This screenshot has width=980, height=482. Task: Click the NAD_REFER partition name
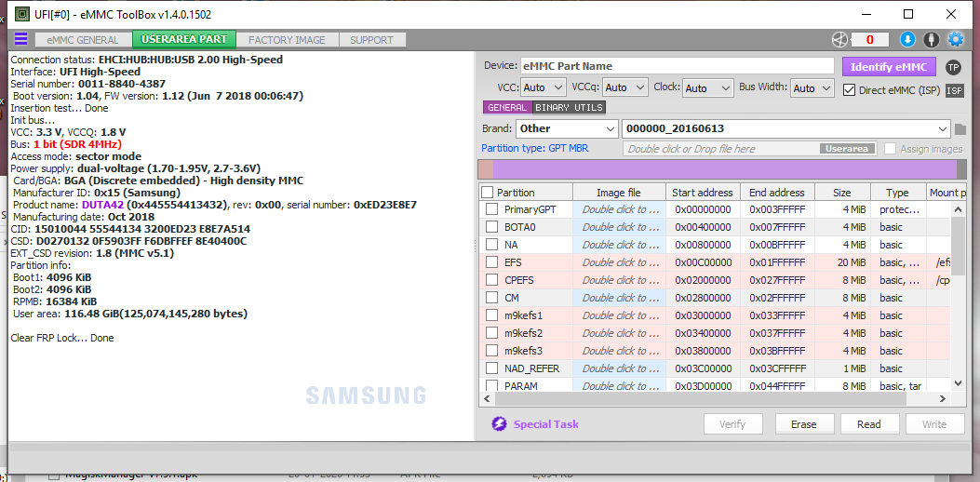(531, 368)
